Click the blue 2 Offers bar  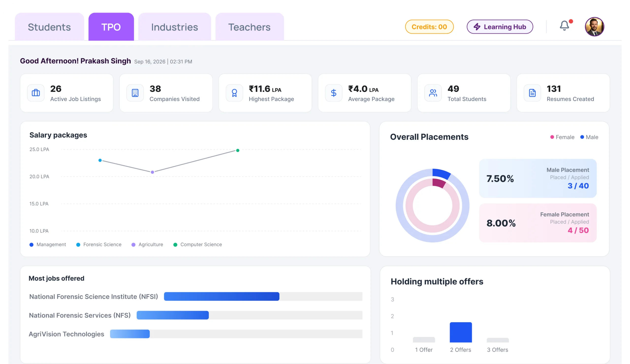tap(460, 332)
